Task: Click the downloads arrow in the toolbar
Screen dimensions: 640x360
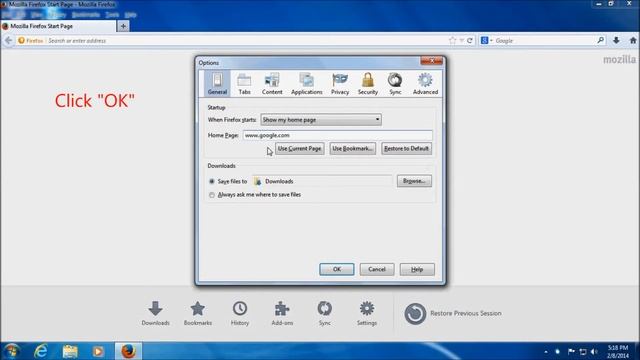Action: 616,40
